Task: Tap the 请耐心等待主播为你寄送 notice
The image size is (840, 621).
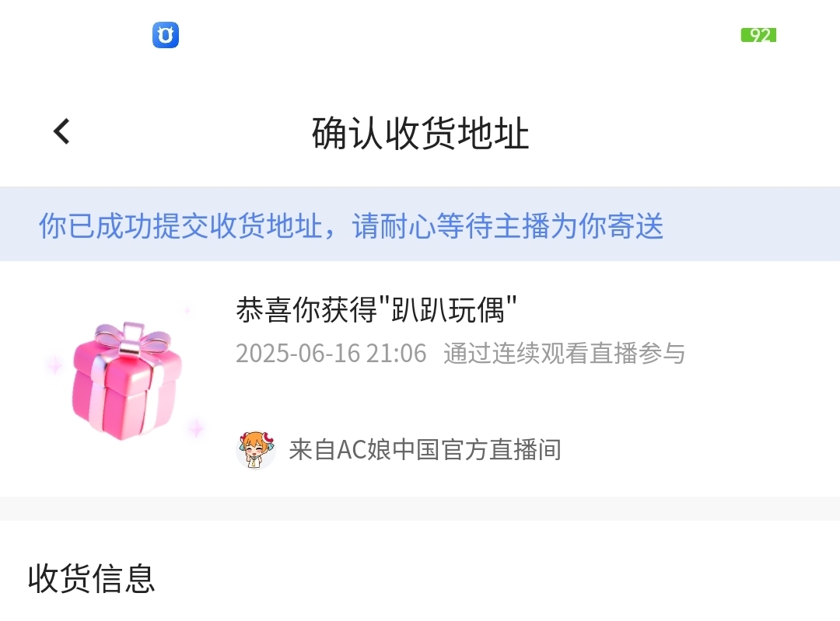Action: tap(508, 225)
